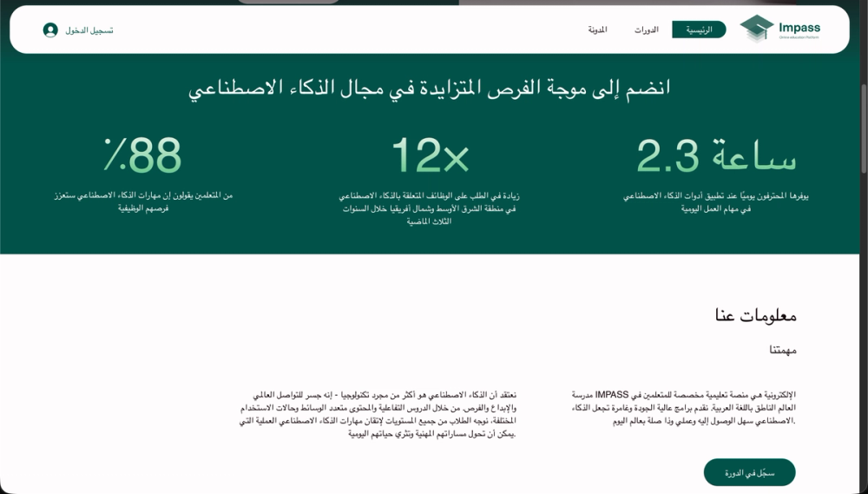Click the 2.3 ساعة statistic

click(x=716, y=155)
